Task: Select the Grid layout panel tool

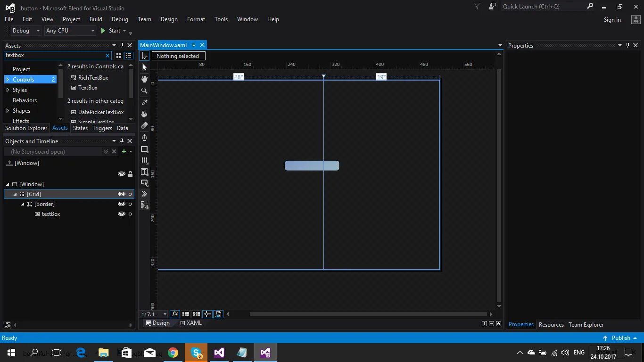Action: 144,160
